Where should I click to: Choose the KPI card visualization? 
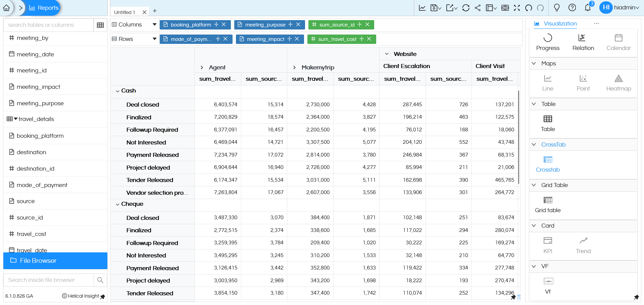(x=548, y=245)
